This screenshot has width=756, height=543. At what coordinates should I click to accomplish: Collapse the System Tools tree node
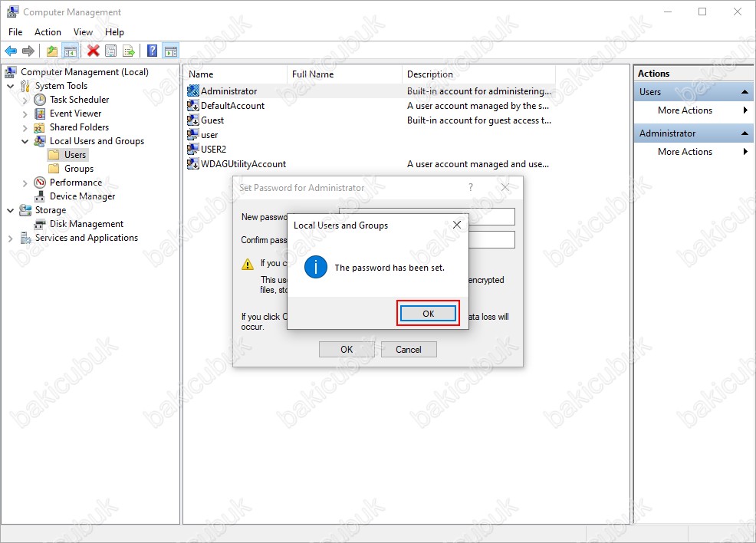pyautogui.click(x=11, y=86)
